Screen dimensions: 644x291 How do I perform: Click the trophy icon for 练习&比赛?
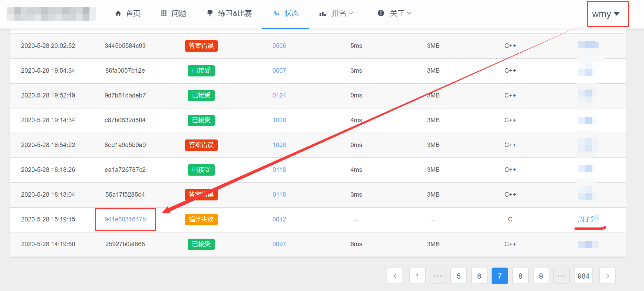click(x=210, y=13)
